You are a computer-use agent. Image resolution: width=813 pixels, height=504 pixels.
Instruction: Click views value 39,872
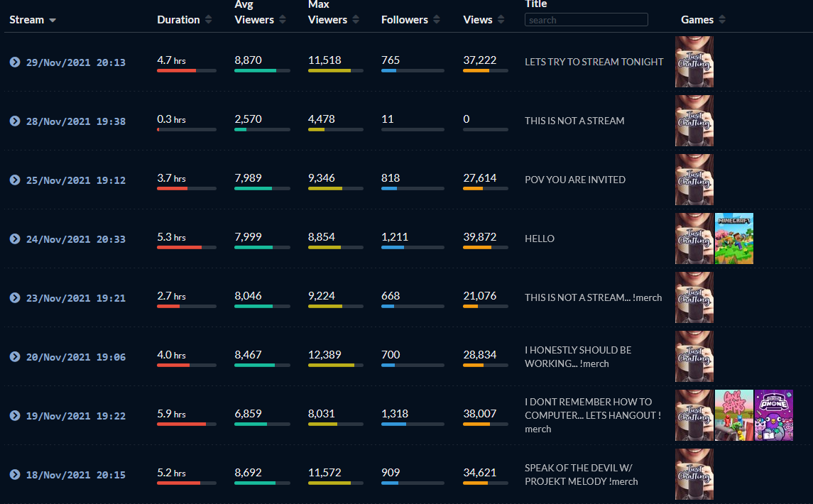479,237
